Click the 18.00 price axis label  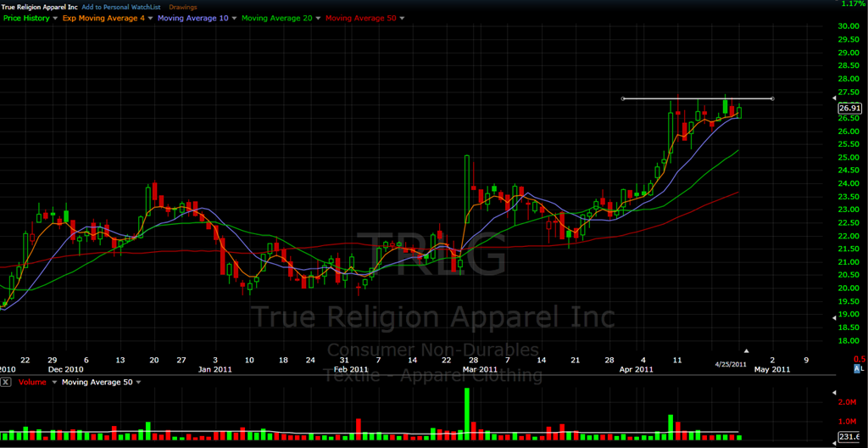click(849, 342)
